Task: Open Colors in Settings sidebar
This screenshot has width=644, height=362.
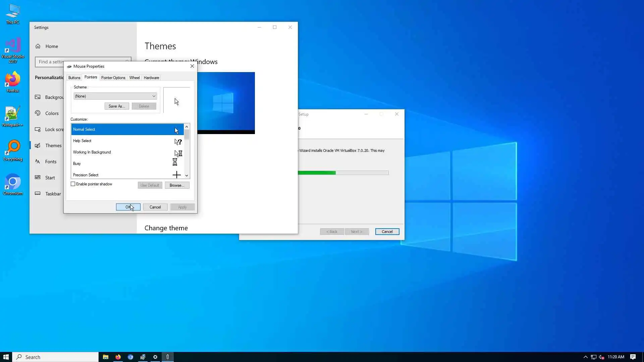Action: 52,113
